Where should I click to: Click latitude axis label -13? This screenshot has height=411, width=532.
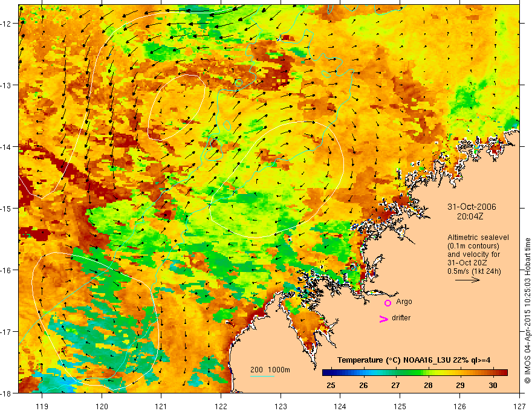point(6,85)
